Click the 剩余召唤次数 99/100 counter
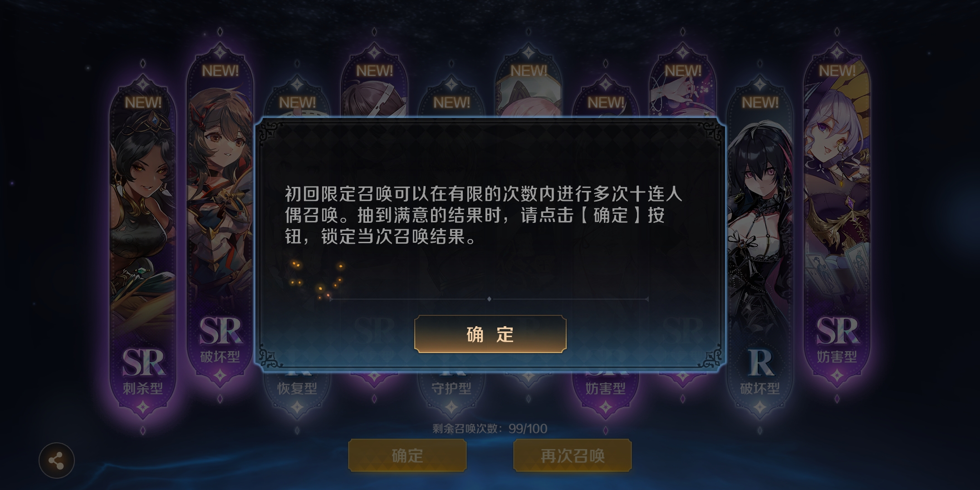 [490, 428]
